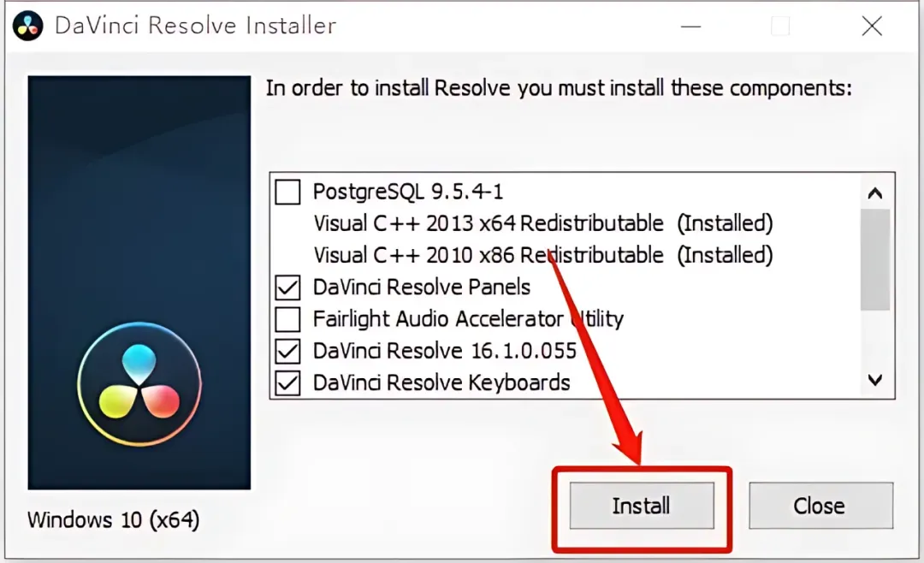Click the component list scroll down arrow
The height and width of the screenshot is (563, 924).
pyautogui.click(x=875, y=380)
